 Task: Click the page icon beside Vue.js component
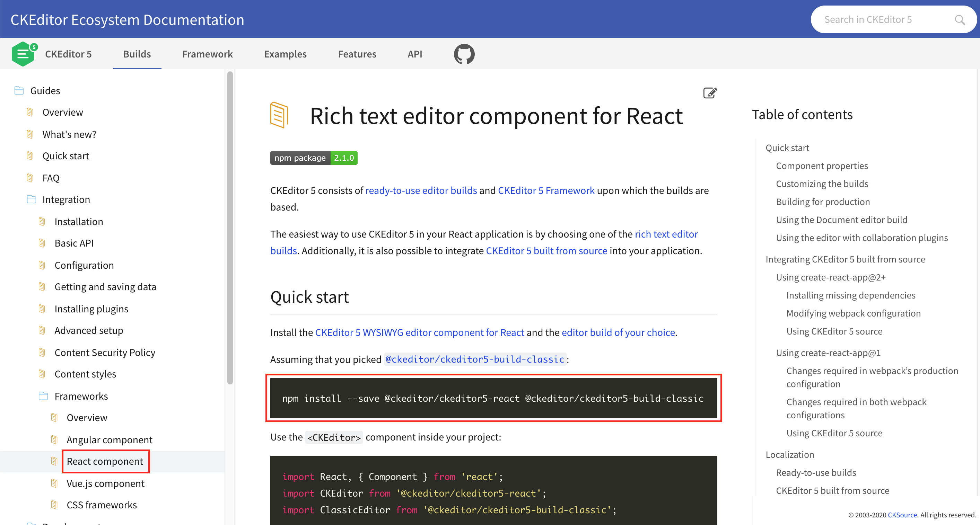coord(54,483)
